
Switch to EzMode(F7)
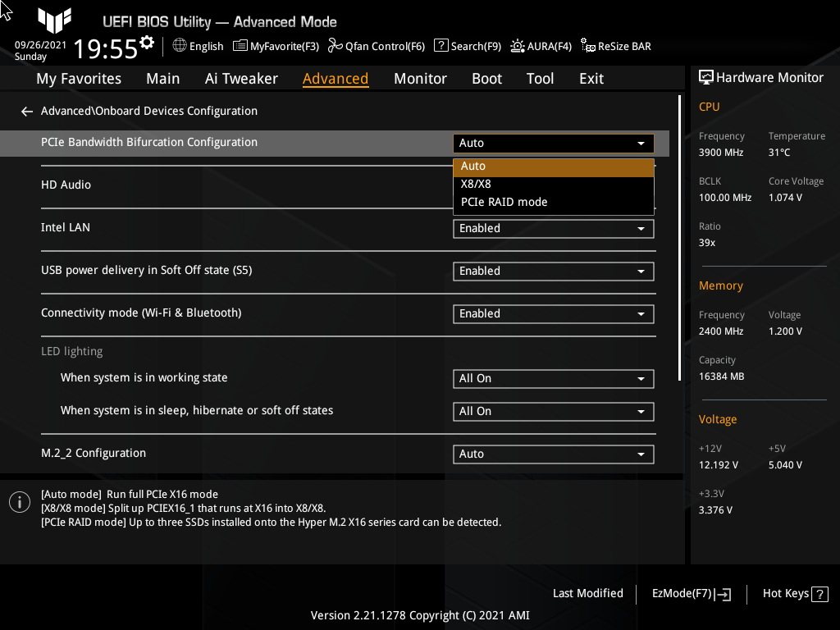[690, 593]
